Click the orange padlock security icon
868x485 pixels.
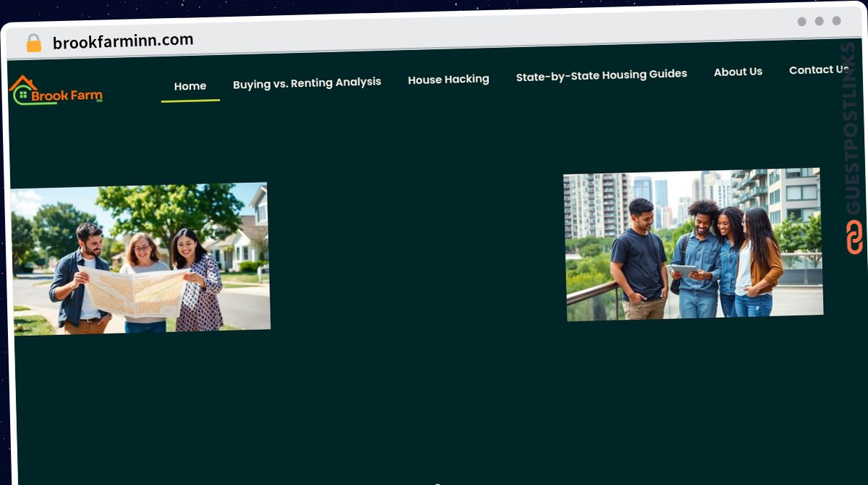click(33, 43)
